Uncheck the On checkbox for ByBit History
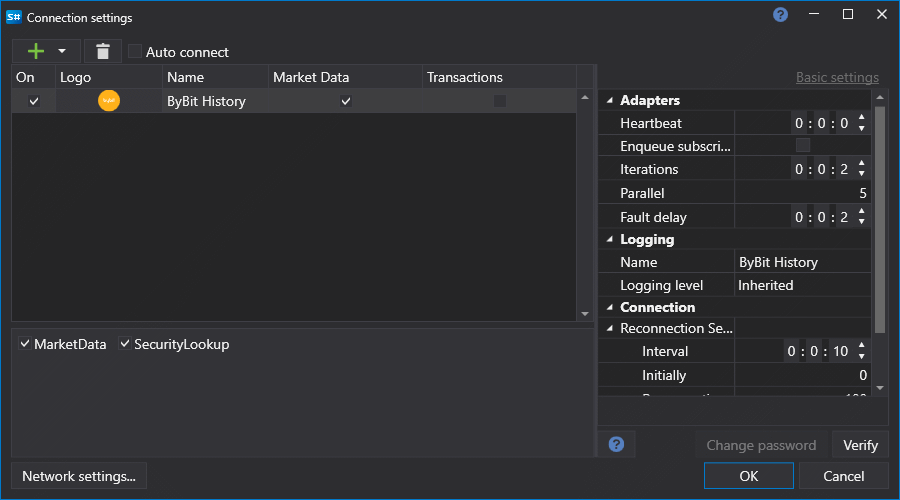The width and height of the screenshot is (900, 500). click(34, 101)
